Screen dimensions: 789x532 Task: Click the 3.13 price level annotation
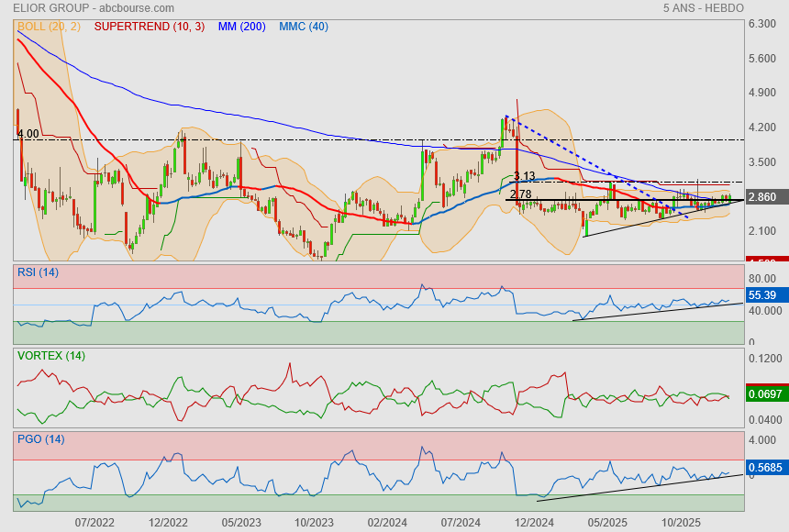coord(524,176)
